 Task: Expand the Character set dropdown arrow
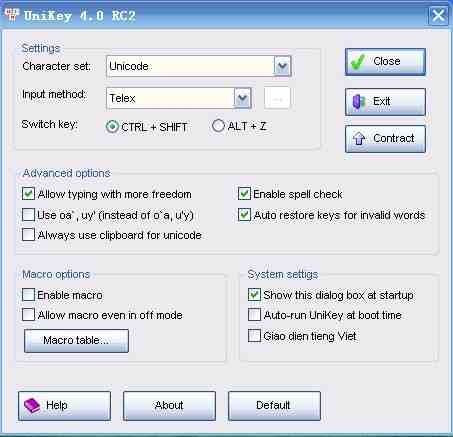click(282, 66)
